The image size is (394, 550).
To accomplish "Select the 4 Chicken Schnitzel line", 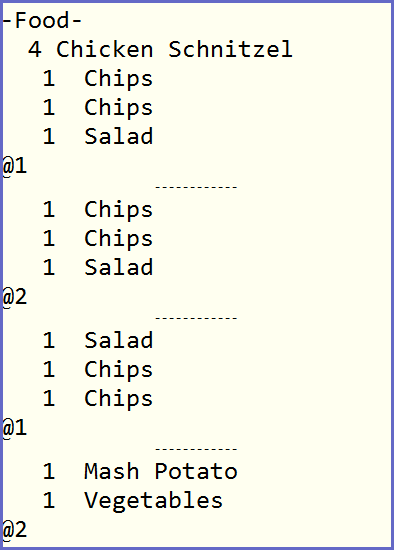I will [160, 49].
